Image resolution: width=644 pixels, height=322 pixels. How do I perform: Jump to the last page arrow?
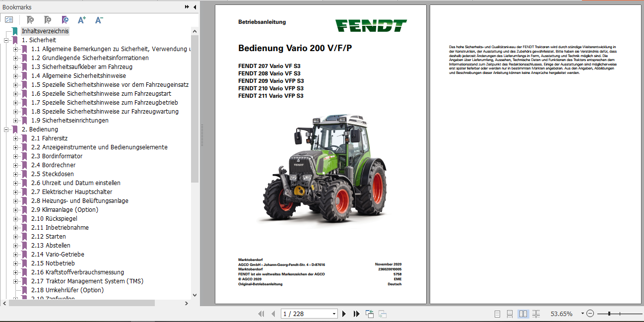tap(356, 314)
